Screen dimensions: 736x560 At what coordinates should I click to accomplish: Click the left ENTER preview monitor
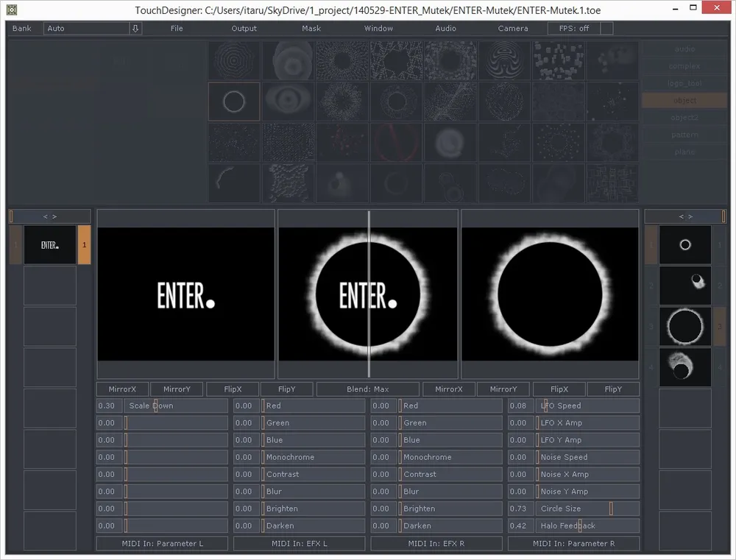(x=186, y=294)
